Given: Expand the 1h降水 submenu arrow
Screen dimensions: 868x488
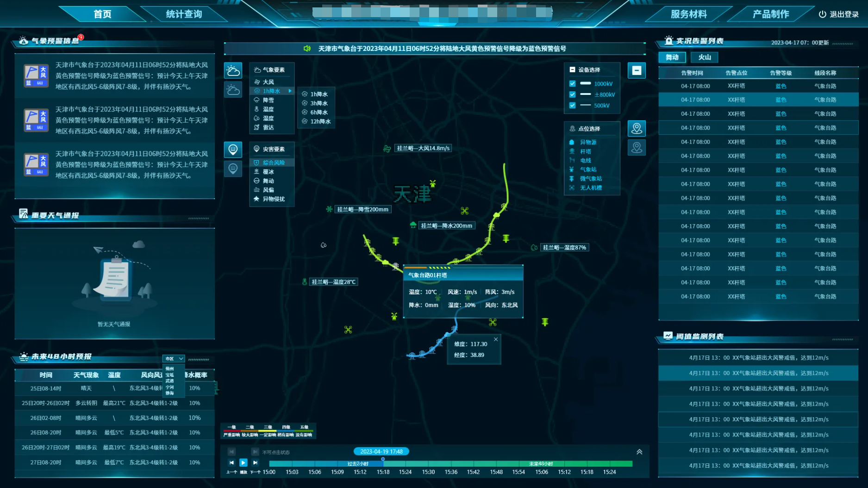Looking at the screenshot, I should [x=290, y=91].
